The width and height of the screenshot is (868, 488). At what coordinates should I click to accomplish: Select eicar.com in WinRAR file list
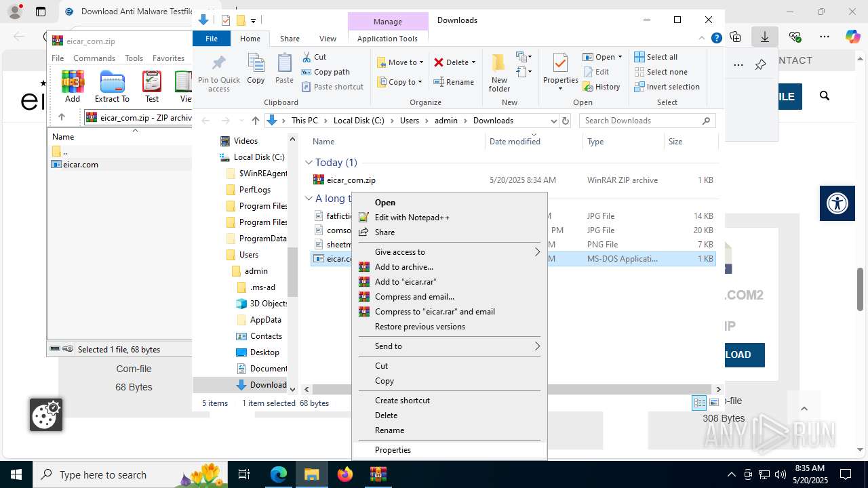pyautogui.click(x=80, y=165)
